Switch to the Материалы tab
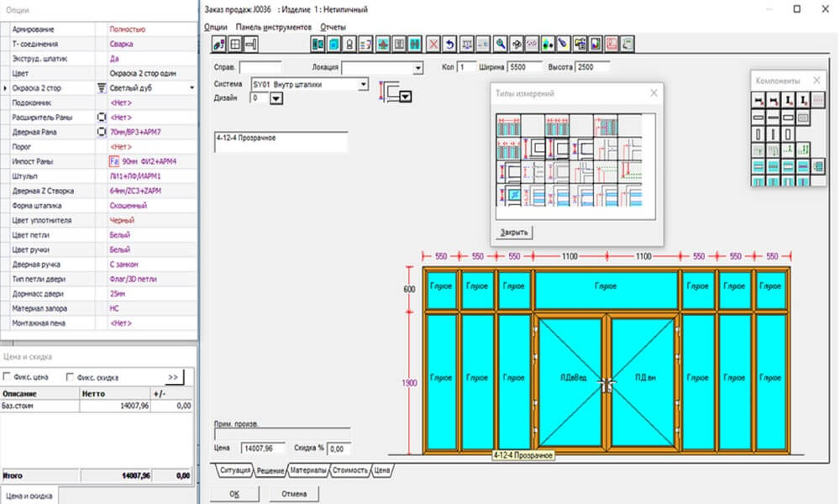This screenshot has height=504, width=840. coord(307,470)
